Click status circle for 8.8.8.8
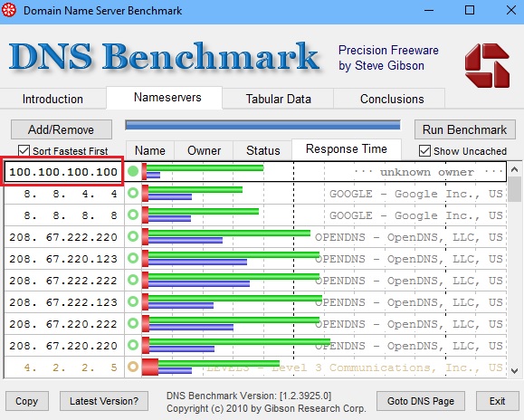Screen dimensions: 524x420 [133, 215]
